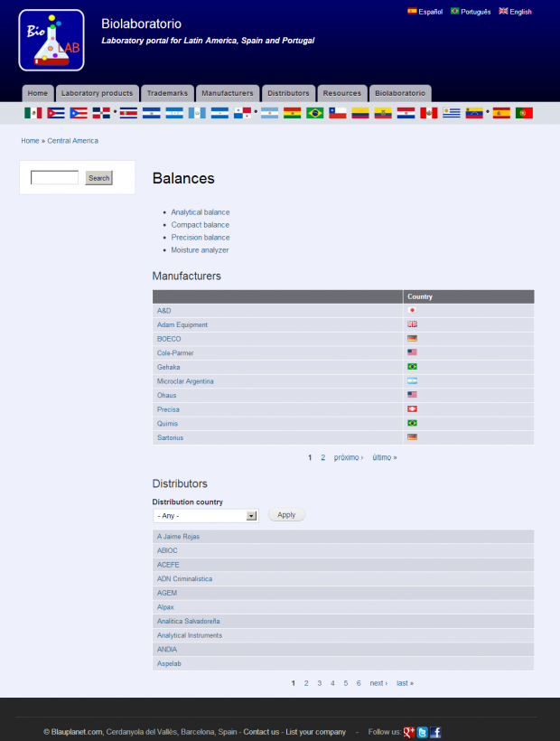This screenshot has width=560, height=741.
Task: Select the Colombia flag
Action: tap(360, 113)
